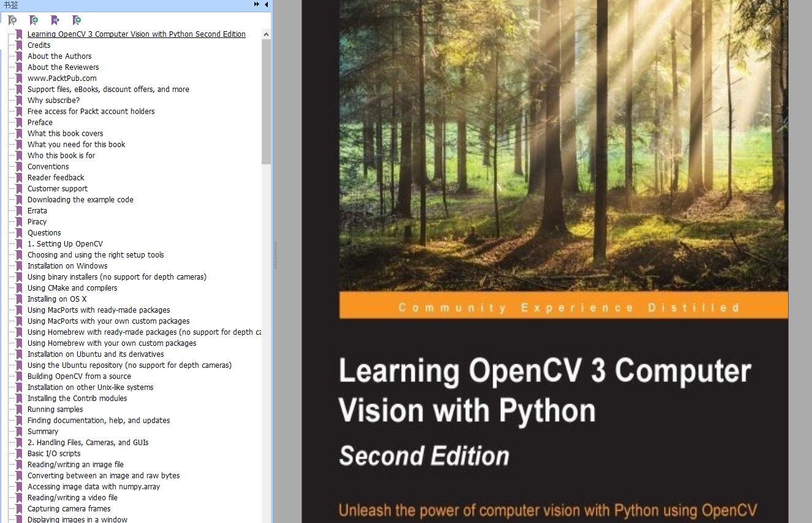Select Installing the Contrib modules

(77, 399)
